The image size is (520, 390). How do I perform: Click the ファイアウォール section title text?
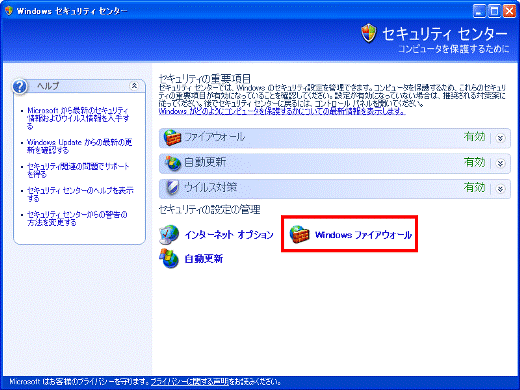click(215, 137)
